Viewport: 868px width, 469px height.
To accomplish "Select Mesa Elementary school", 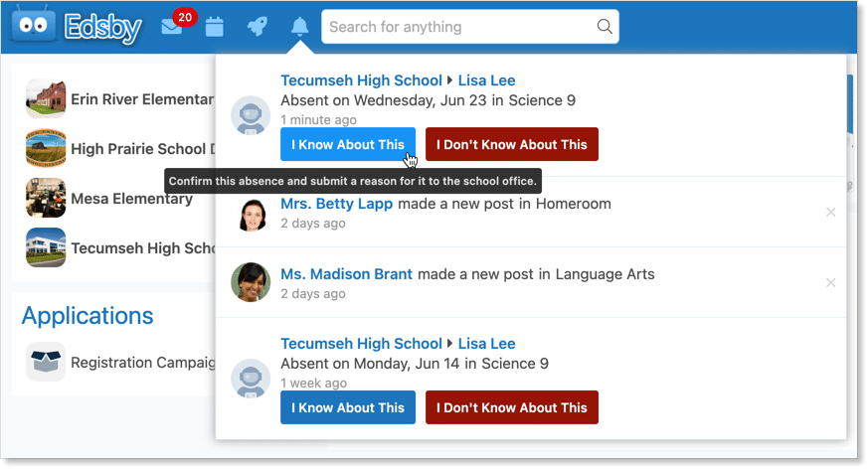I will (x=131, y=199).
